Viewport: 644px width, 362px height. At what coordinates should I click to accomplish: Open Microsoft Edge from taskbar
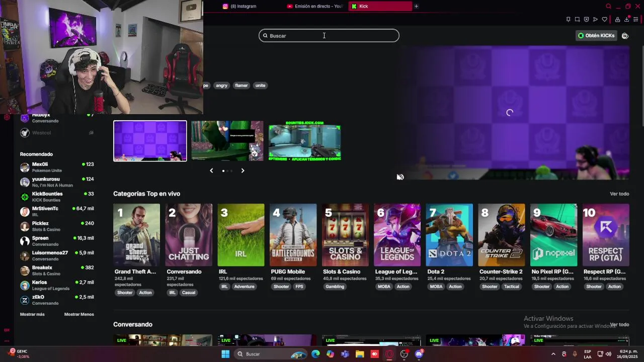[315, 354]
